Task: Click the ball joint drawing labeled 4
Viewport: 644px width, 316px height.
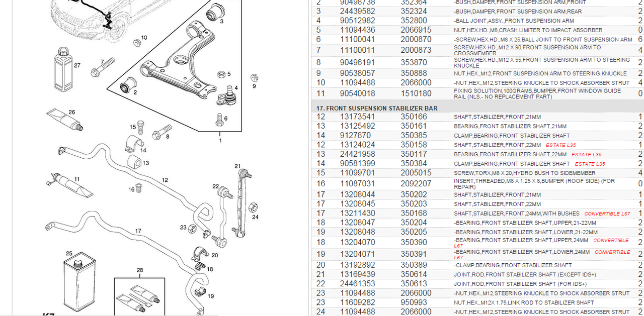Action: point(229,96)
